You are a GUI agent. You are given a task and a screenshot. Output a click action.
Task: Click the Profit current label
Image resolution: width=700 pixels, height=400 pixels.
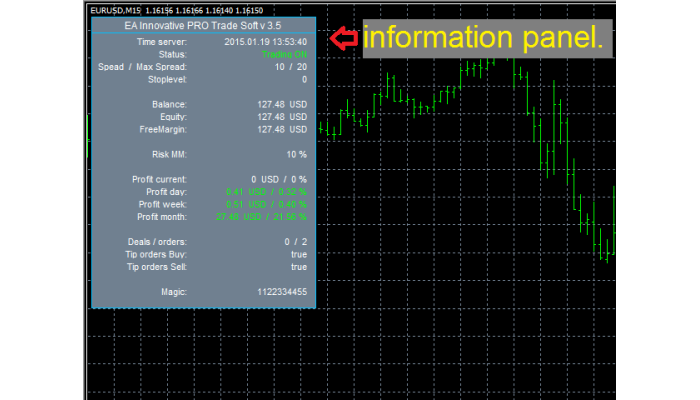coord(158,179)
